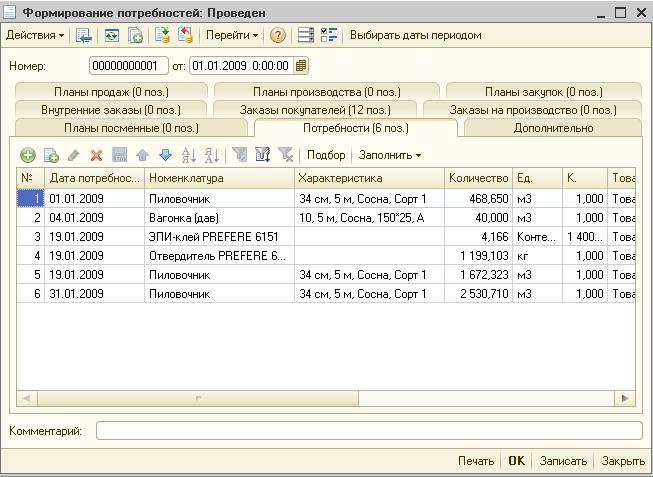Click the copy row icon
Image resolution: width=653 pixels, height=477 pixels.
point(51,155)
